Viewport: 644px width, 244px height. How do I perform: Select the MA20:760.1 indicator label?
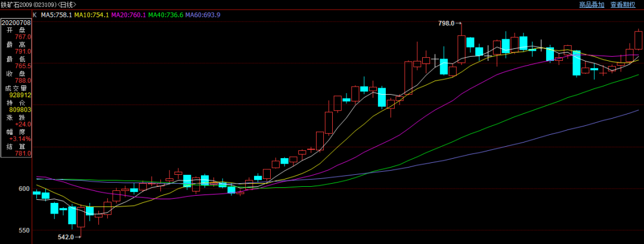(129, 15)
